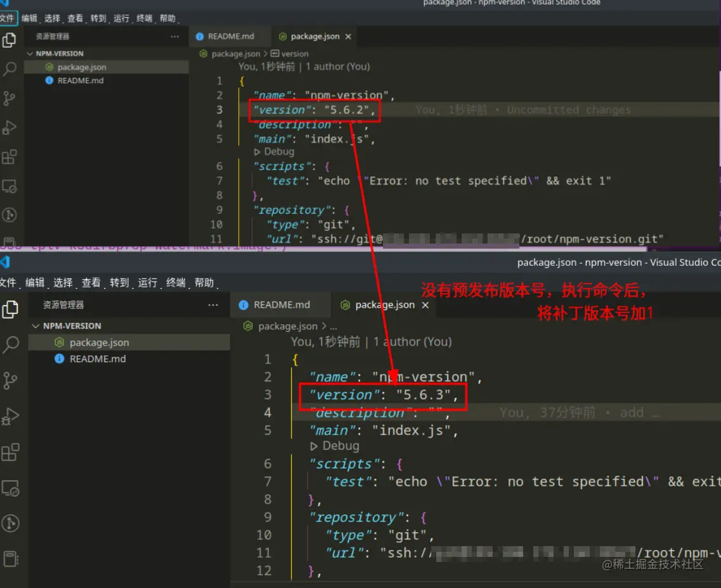The width and height of the screenshot is (721, 588).
Task: Open 帮助 menu in lower window
Action: [x=204, y=282]
